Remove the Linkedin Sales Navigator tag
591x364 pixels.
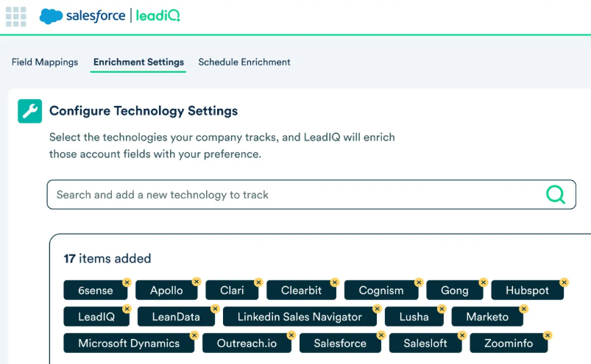tap(377, 309)
